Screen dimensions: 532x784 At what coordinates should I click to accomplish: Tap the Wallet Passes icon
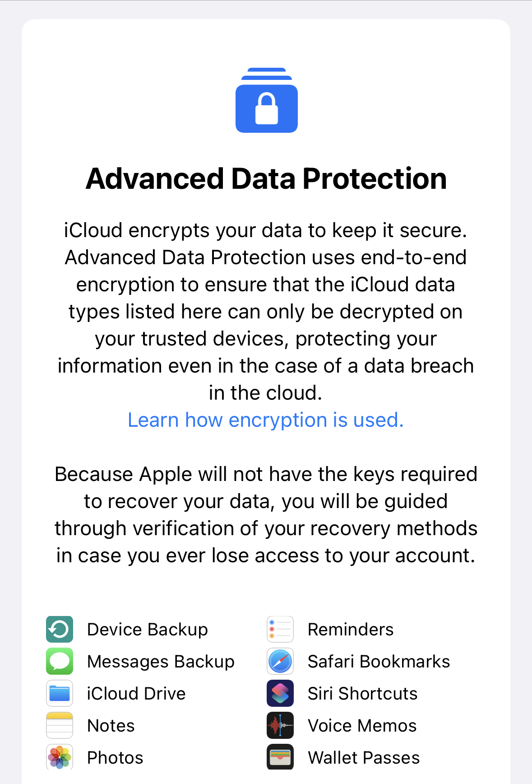(x=280, y=757)
